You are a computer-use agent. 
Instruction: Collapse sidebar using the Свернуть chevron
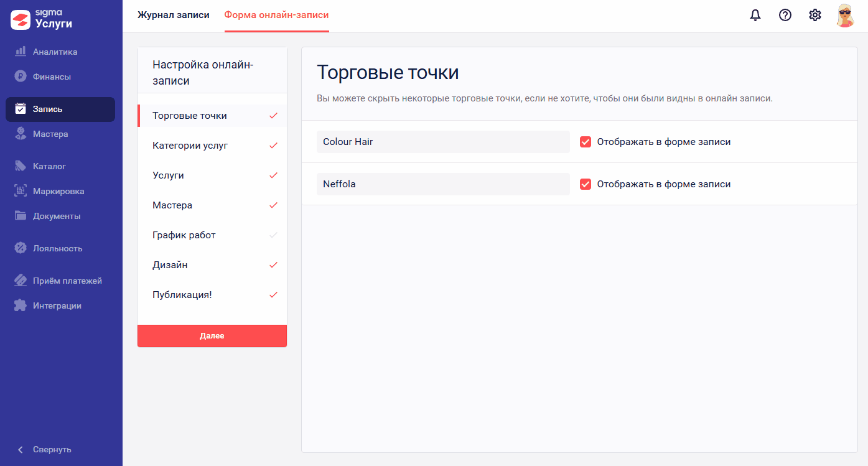21,449
